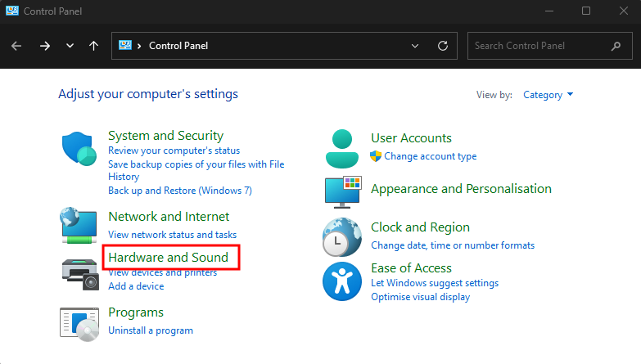641x364 pixels.
Task: Select Change account type link
Action: tap(430, 156)
